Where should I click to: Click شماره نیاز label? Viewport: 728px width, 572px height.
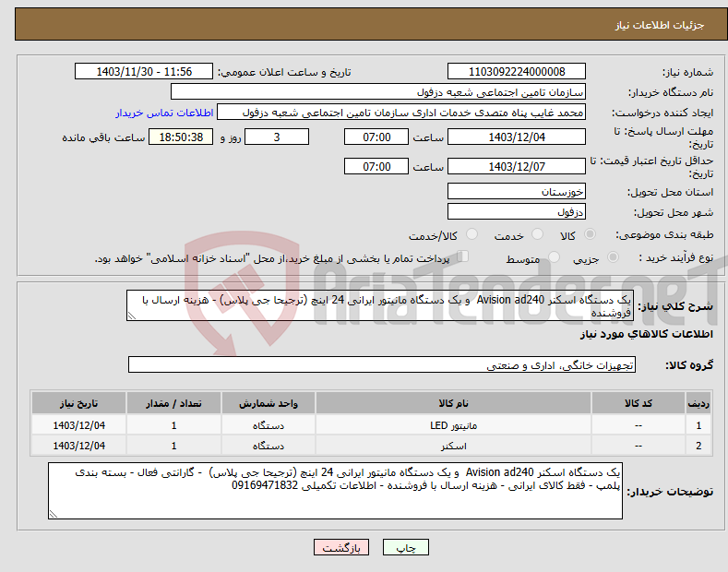click(x=687, y=72)
